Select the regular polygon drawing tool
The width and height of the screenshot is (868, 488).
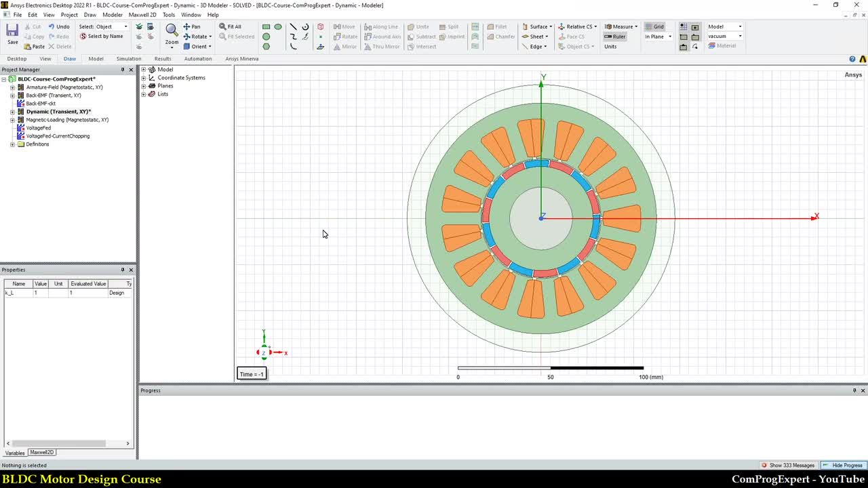coord(266,47)
